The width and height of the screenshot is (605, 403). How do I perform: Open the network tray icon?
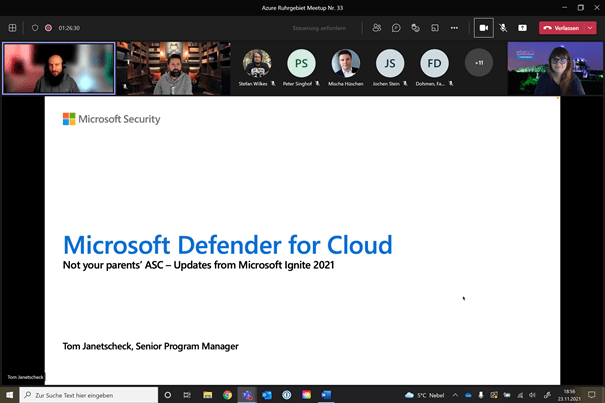point(520,395)
